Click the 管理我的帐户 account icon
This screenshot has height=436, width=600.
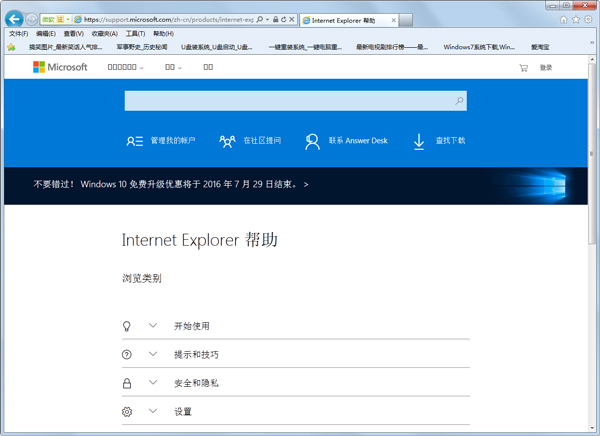click(135, 141)
